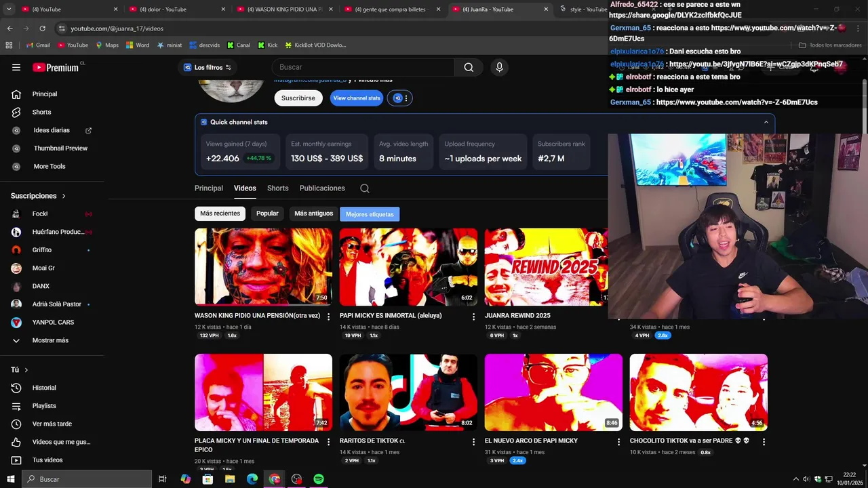This screenshot has width=868, height=488.
Task: Open options menu for CHOCOLITO TIKTOK video
Action: (764, 442)
